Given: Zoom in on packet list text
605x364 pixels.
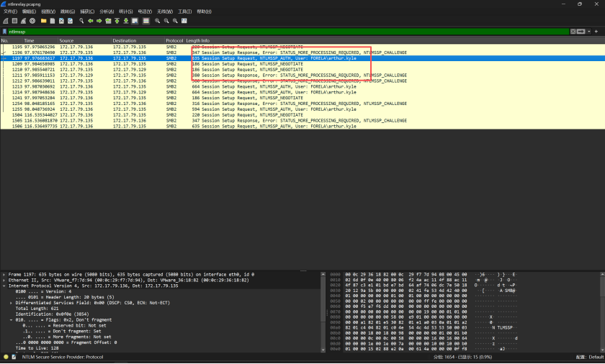Looking at the screenshot, I should pyautogui.click(x=157, y=21).
